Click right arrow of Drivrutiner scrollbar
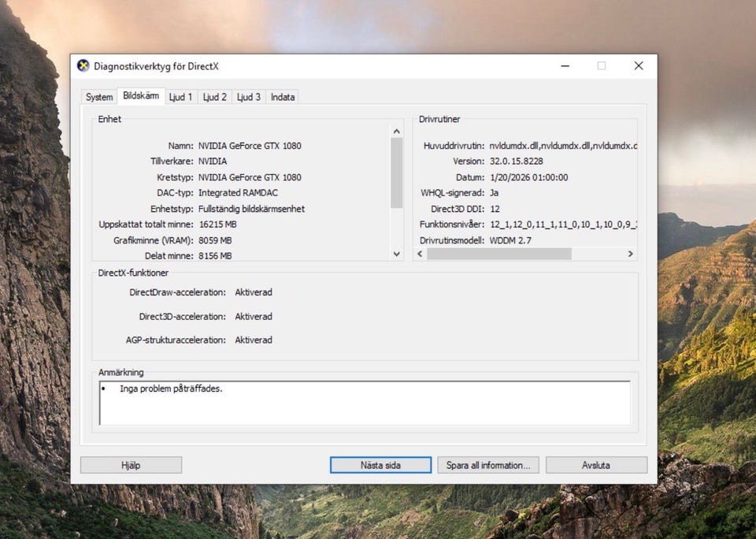The width and height of the screenshot is (756, 539). (630, 254)
